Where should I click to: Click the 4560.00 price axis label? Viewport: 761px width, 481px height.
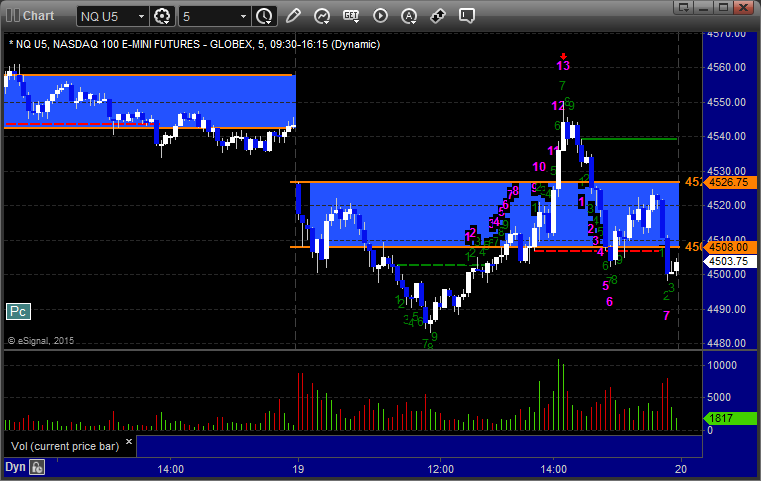point(727,67)
